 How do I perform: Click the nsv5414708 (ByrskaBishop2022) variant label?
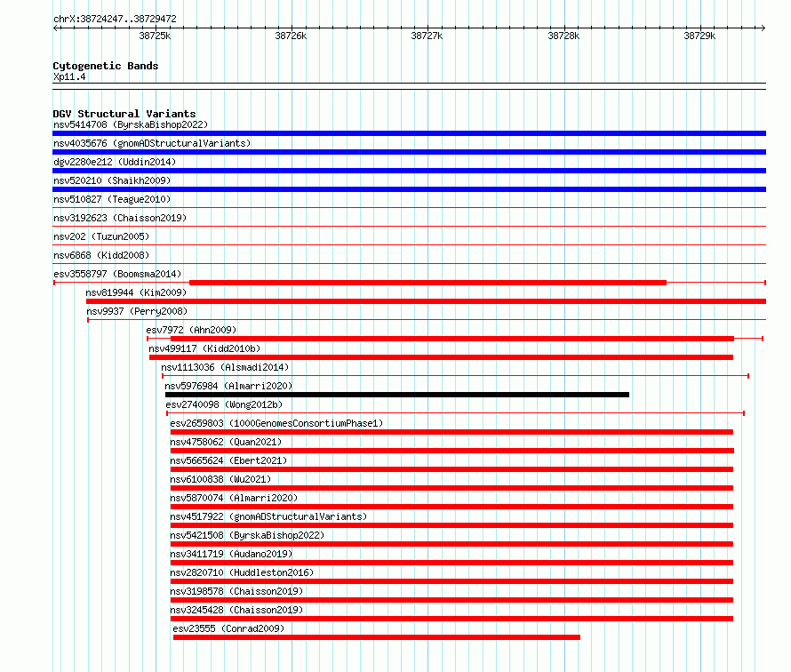[131, 124]
